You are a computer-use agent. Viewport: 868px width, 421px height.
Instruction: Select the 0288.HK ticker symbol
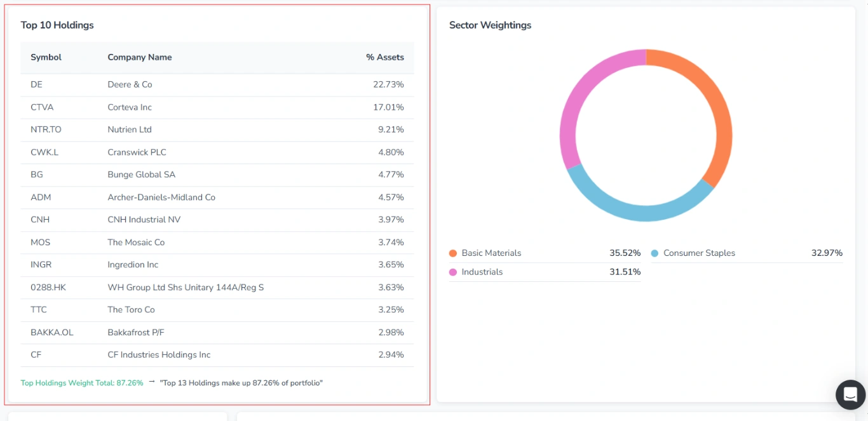point(48,288)
